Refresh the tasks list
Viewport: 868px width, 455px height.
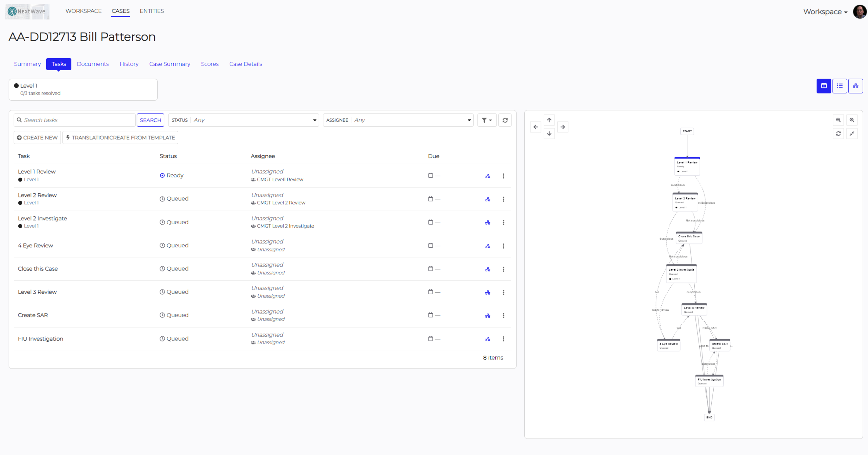[505, 120]
